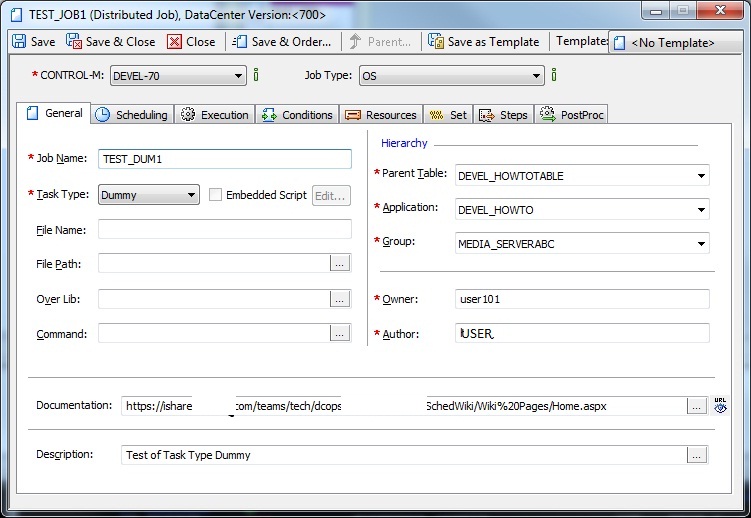Switch to the Set tab
The height and width of the screenshot is (518, 751).
click(x=448, y=115)
